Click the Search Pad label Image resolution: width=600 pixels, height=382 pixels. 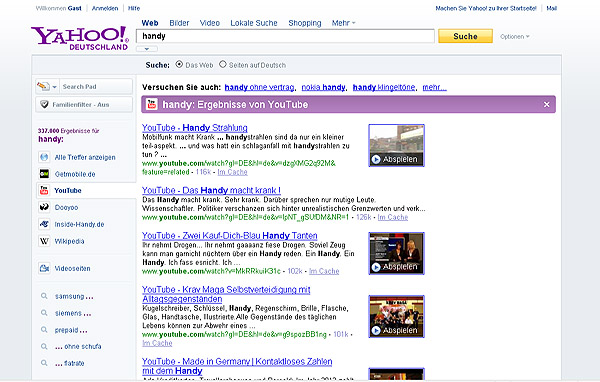[80, 87]
